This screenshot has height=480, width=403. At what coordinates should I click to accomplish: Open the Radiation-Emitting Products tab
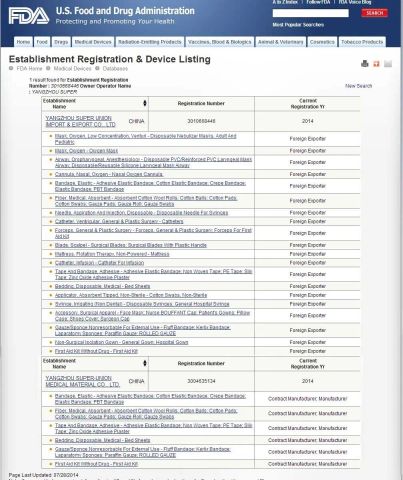pos(150,42)
